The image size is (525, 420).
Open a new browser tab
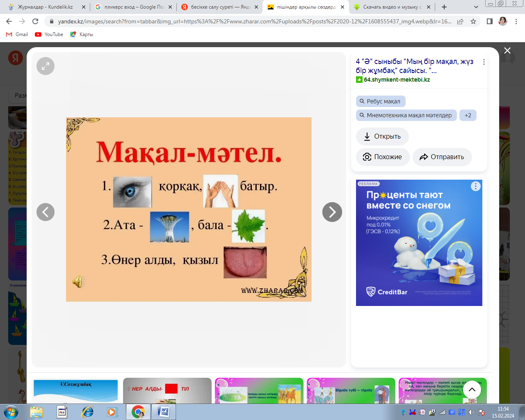(444, 7)
